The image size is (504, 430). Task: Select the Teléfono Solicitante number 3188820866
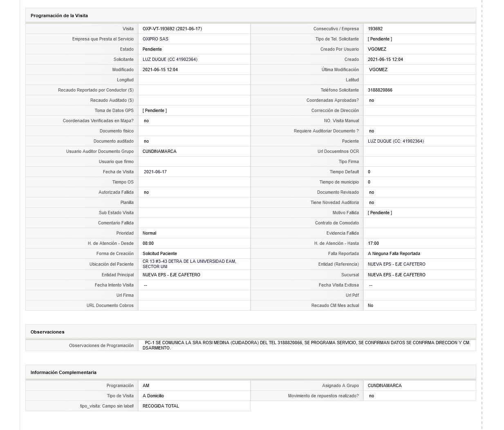[x=380, y=90]
